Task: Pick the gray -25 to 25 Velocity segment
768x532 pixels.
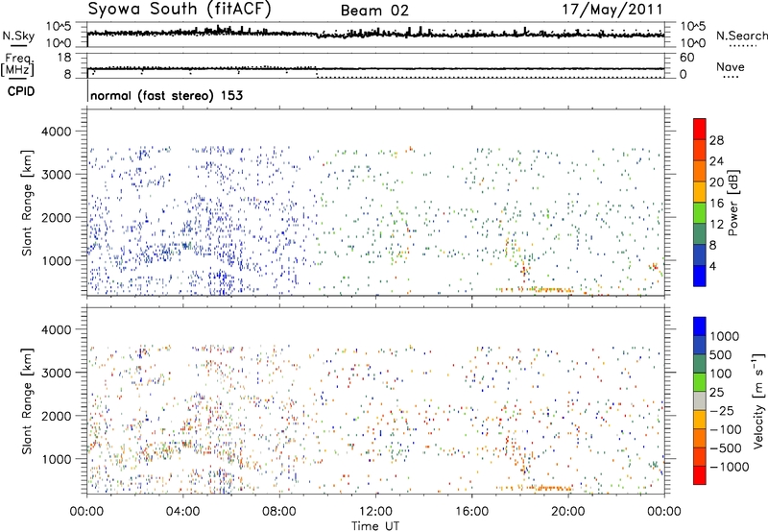Action: 700,400
